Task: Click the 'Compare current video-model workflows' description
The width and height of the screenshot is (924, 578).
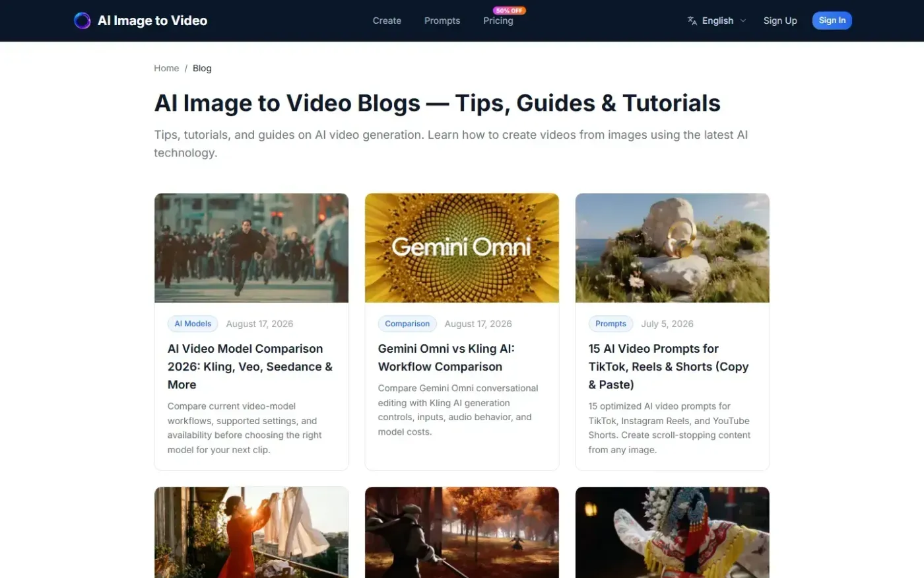Action: point(245,428)
